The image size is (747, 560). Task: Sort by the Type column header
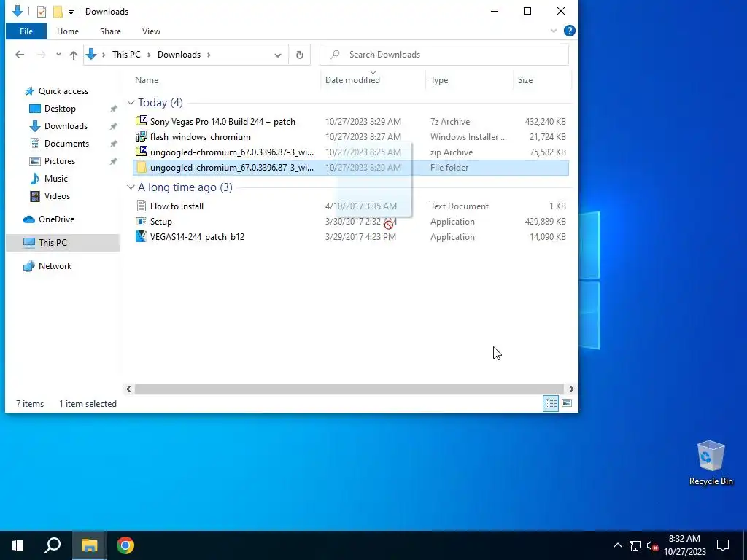(x=439, y=80)
